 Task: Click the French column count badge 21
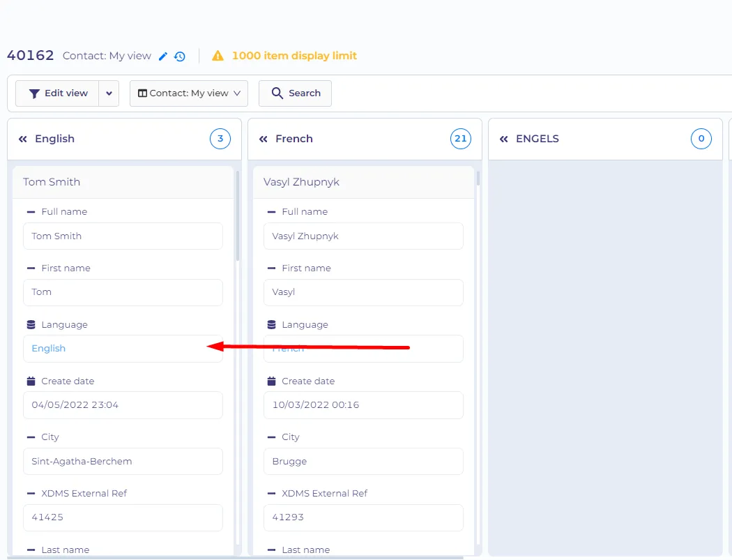(461, 139)
